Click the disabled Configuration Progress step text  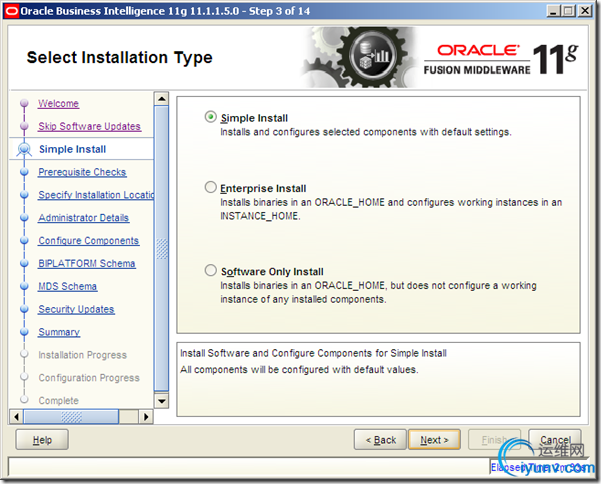[x=89, y=378]
